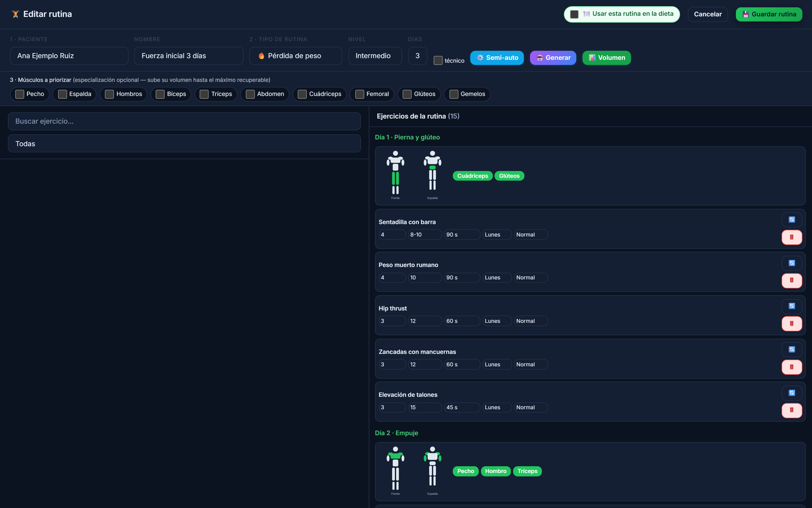Edit Peso muerto rumano rest time 90 s

pos(462,277)
